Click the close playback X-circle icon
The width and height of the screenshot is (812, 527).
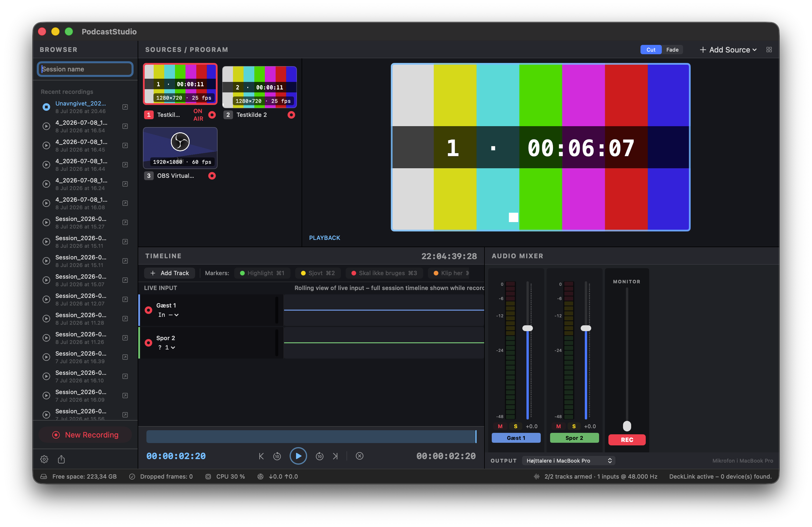click(360, 456)
